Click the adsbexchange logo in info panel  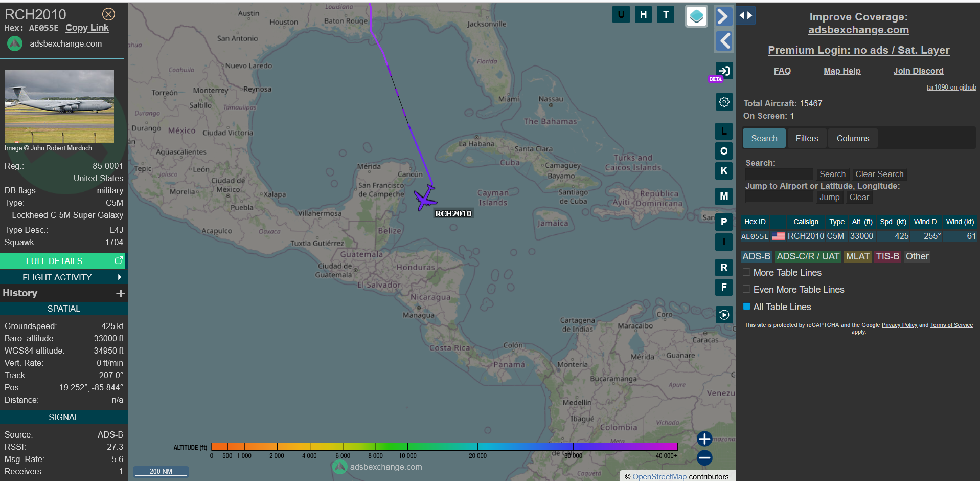[15, 44]
